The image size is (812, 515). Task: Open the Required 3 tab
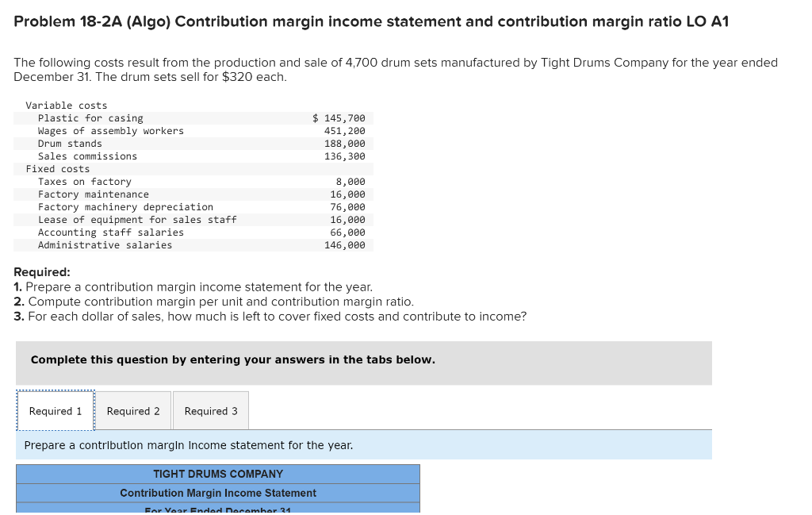point(210,410)
